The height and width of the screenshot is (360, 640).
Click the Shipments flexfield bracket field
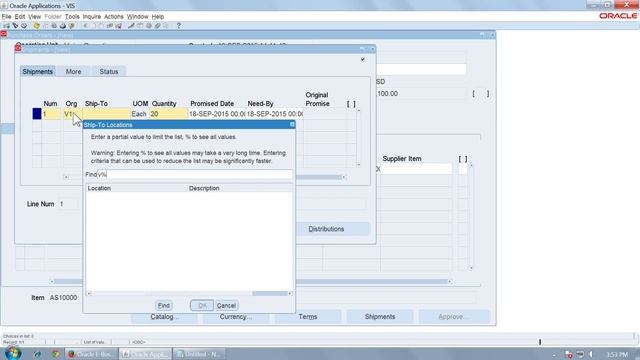click(351, 114)
